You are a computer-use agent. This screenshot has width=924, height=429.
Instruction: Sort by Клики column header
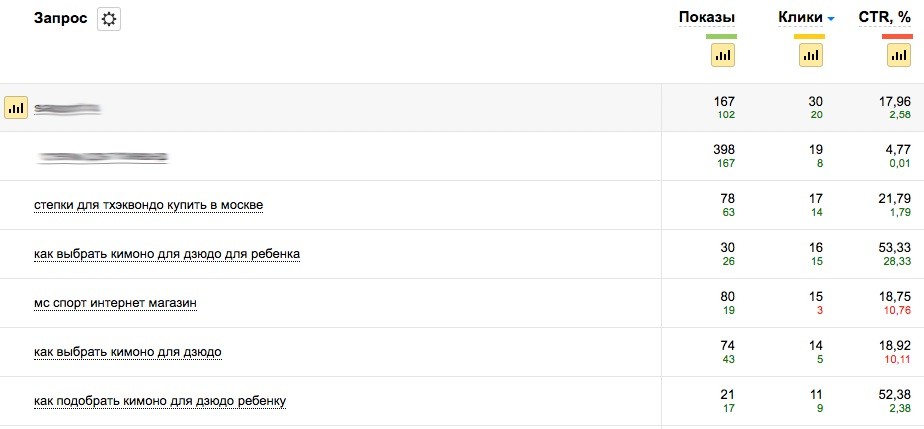(801, 18)
